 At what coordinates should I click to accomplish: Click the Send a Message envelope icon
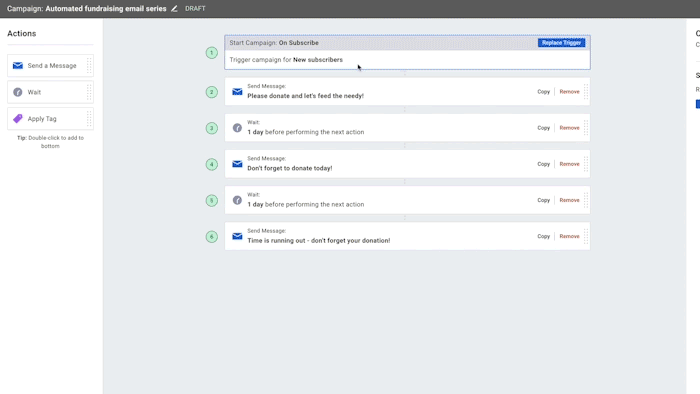tap(17, 66)
